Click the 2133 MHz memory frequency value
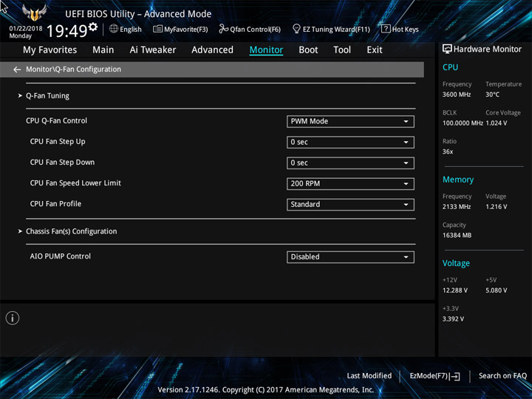 pos(457,207)
